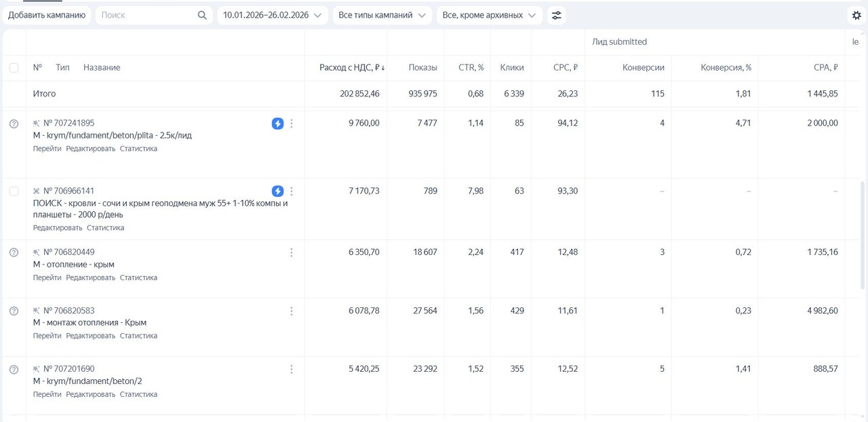Open the table settings gear icon
Image resolution: width=868 pixels, height=422 pixels.
click(856, 15)
